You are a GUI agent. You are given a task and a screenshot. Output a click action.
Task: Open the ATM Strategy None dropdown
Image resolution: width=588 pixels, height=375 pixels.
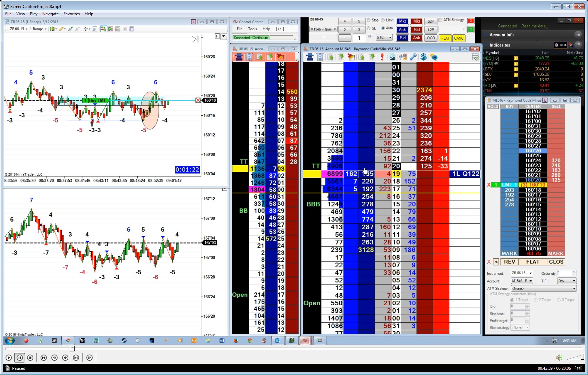point(544,289)
